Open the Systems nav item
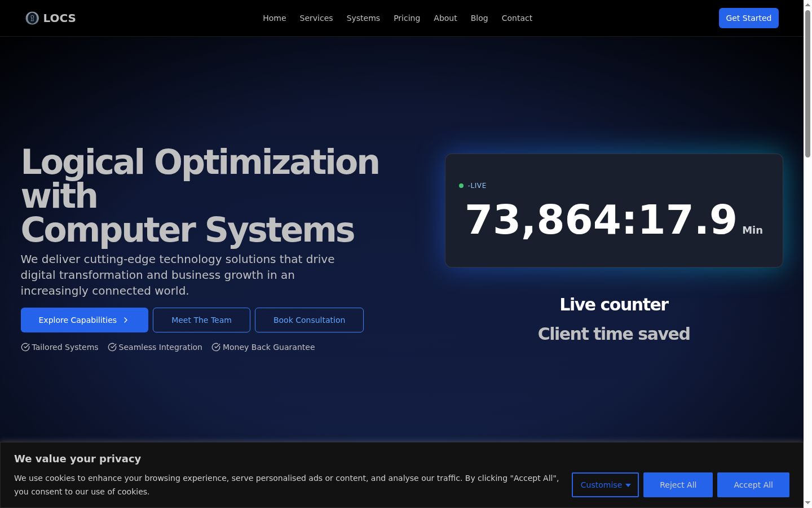Screen dimensions: 812x508 pyautogui.click(x=363, y=18)
